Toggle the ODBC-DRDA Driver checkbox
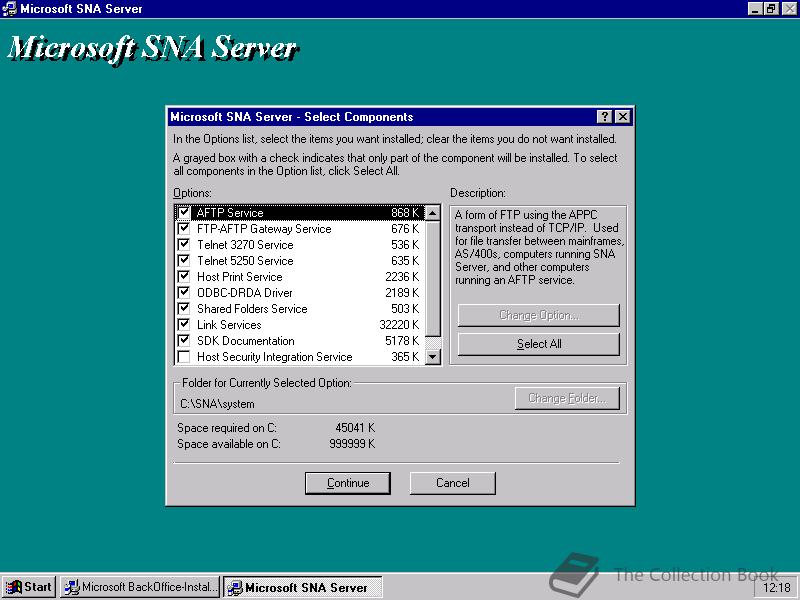This screenshot has height=600, width=800. tap(184, 292)
